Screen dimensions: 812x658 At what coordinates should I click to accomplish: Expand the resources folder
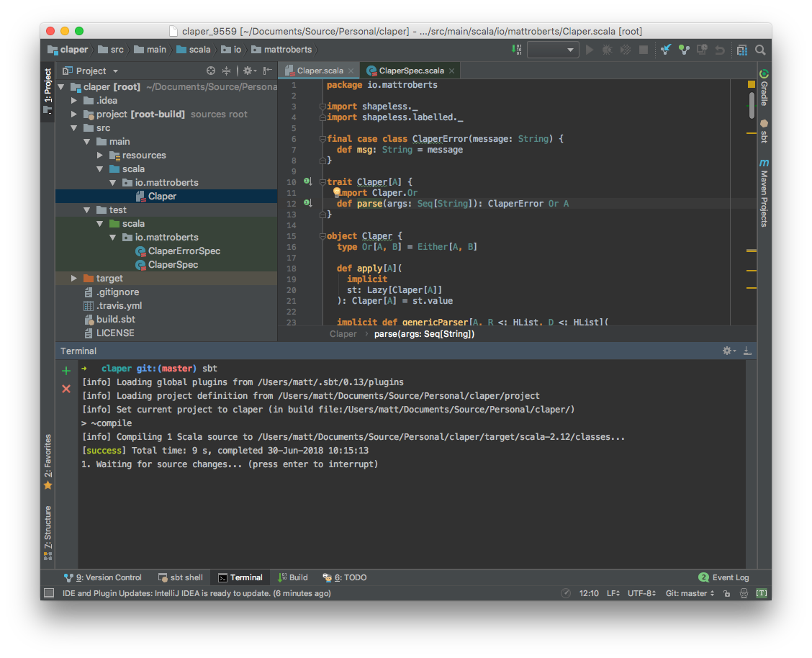100,156
